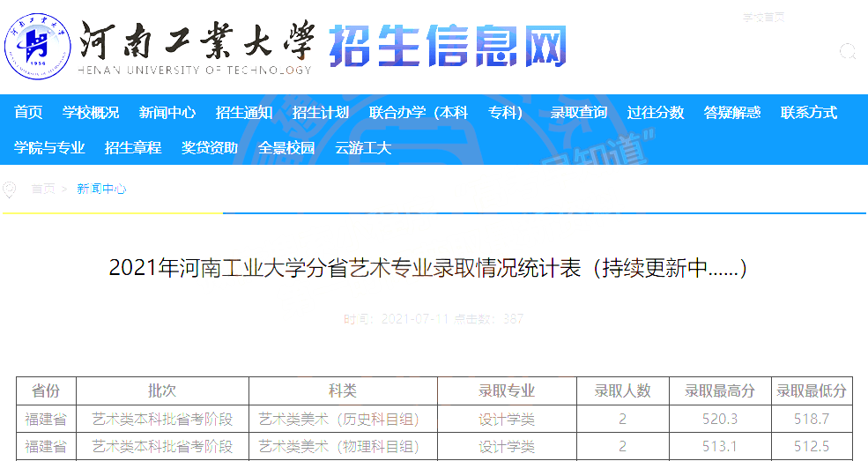Open 联系方式 menu item

tap(809, 112)
